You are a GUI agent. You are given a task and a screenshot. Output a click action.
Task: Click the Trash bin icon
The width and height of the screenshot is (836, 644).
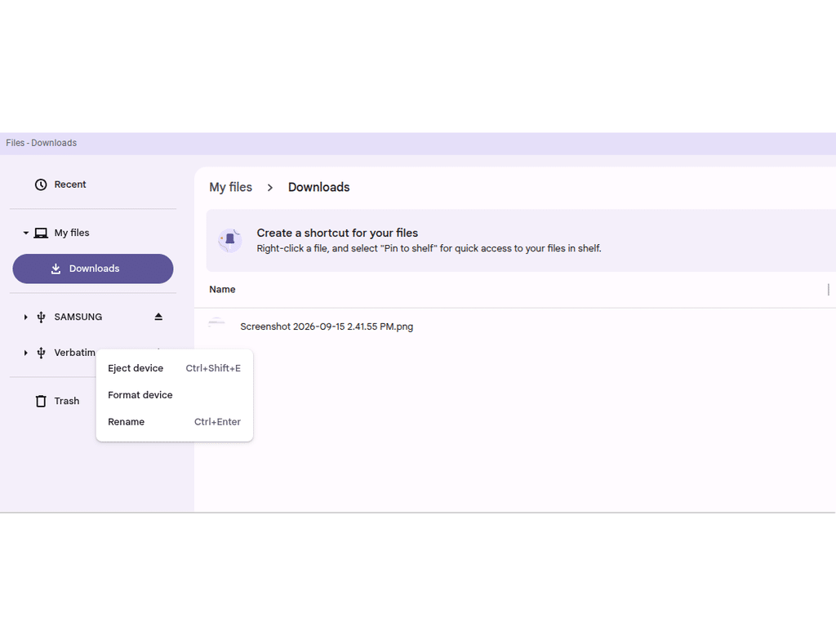(41, 401)
